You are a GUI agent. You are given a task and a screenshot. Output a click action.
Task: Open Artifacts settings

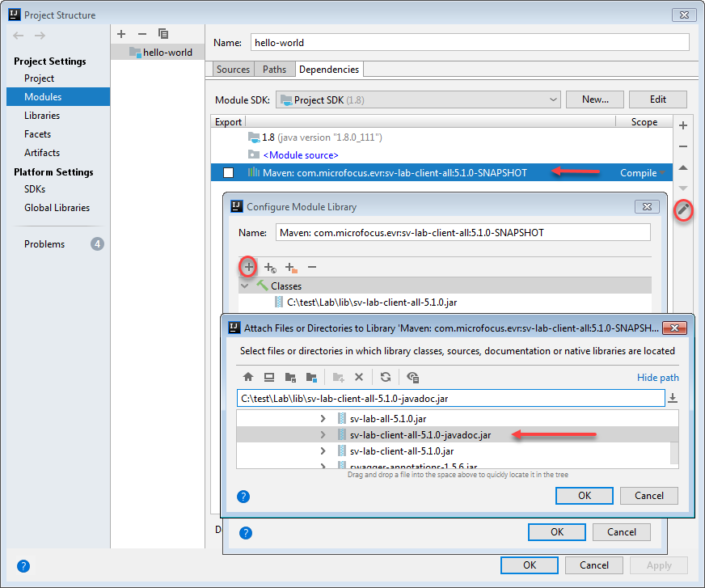pos(42,153)
